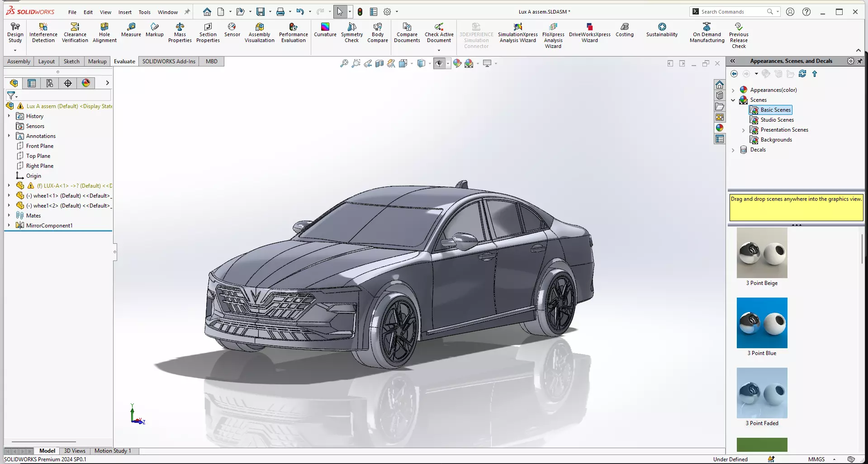
Task: Open the Costing tool
Action: 625,30
